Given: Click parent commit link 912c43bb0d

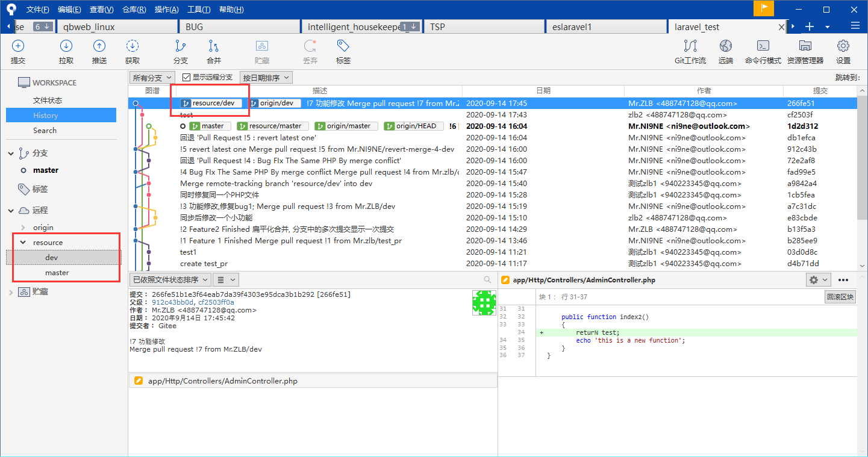Looking at the screenshot, I should (173, 302).
